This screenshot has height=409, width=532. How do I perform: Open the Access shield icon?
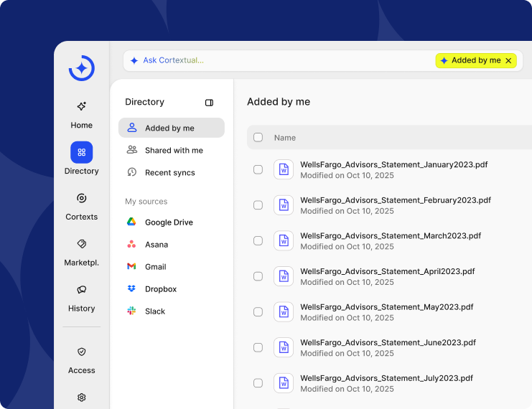pyautogui.click(x=81, y=352)
